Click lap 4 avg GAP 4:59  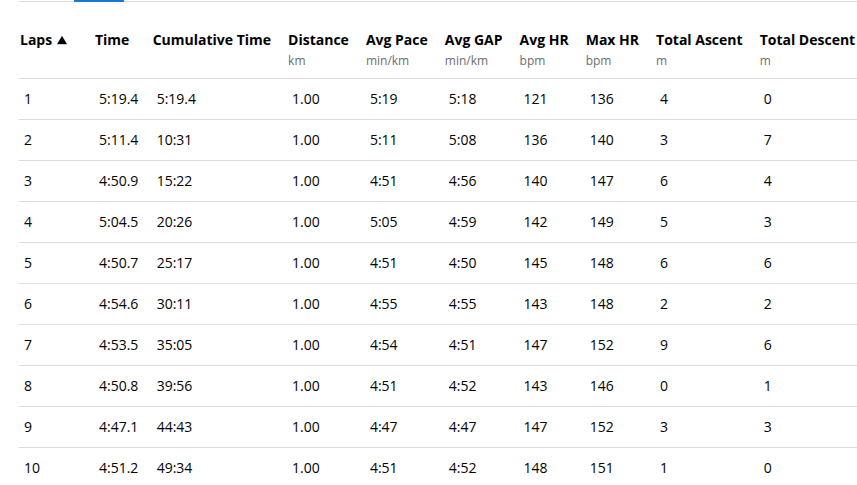462,223
